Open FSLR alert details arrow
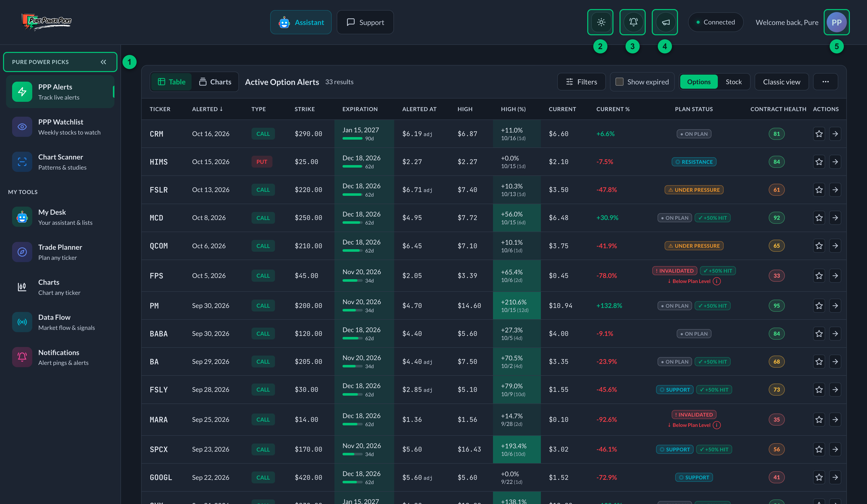This screenshot has height=504, width=867. [835, 190]
